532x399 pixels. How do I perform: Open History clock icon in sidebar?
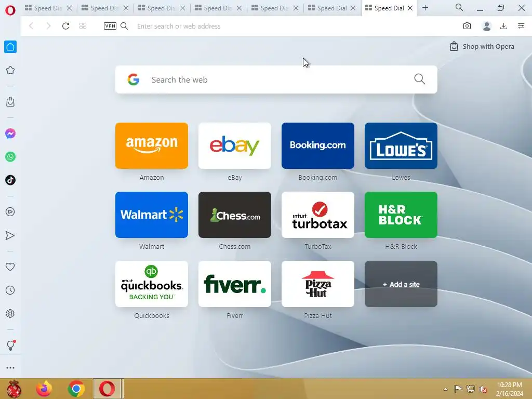click(x=10, y=290)
